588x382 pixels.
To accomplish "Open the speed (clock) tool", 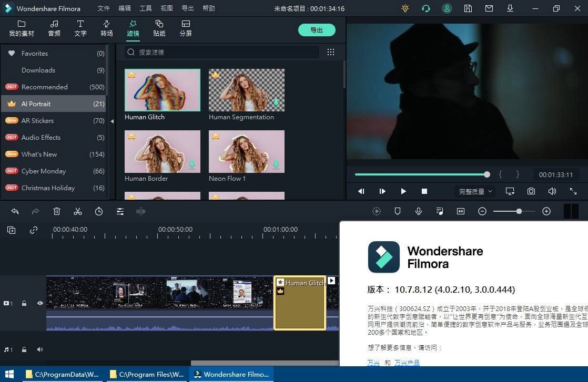I will (98, 211).
